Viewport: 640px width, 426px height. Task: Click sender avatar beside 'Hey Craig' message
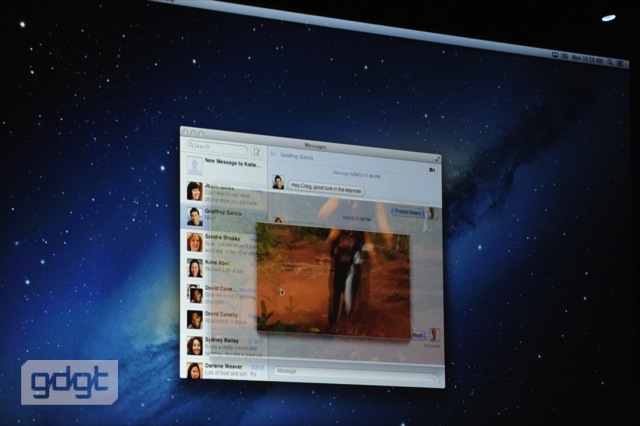coord(278,182)
